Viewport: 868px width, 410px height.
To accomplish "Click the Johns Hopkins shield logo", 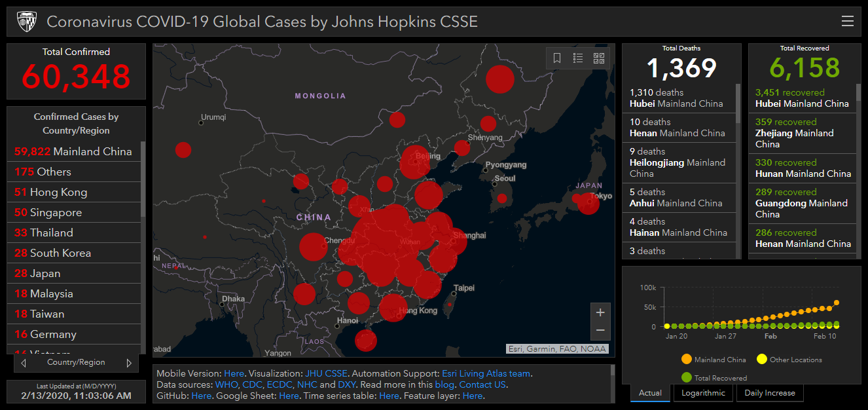I will tap(26, 22).
